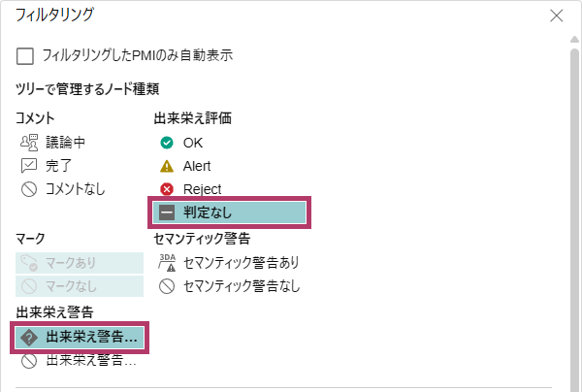This screenshot has height=392, width=582.
Task: Toggle the マークあり filter
Action: point(80,262)
